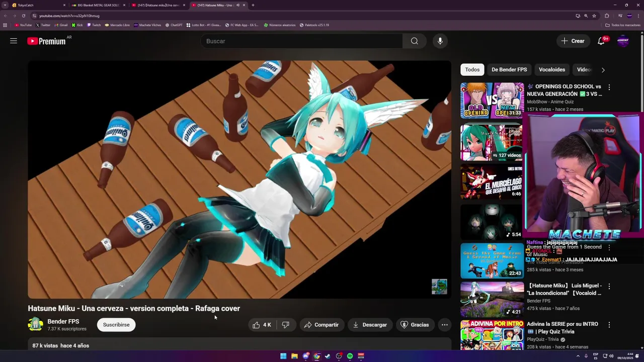This screenshot has height=362, width=644.
Task: Open Chrome extensions puzzle icon
Action: pos(607,16)
